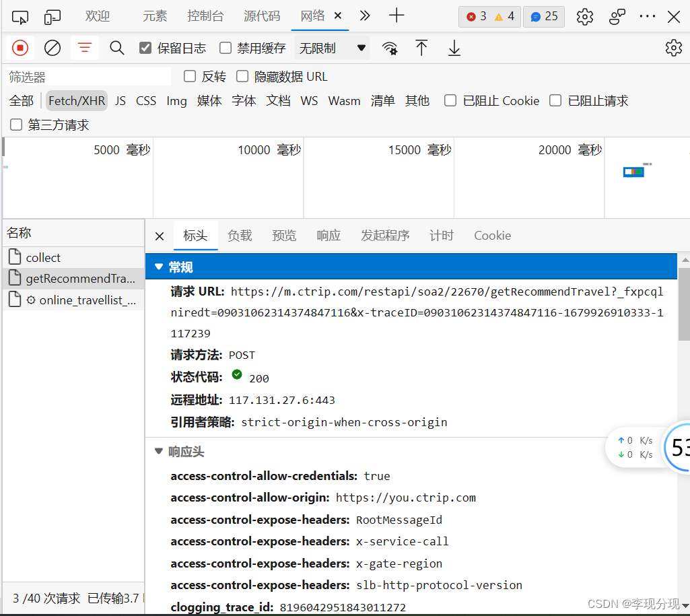The image size is (690, 616).
Task: Open 发起程序 details tab
Action: [x=385, y=236]
